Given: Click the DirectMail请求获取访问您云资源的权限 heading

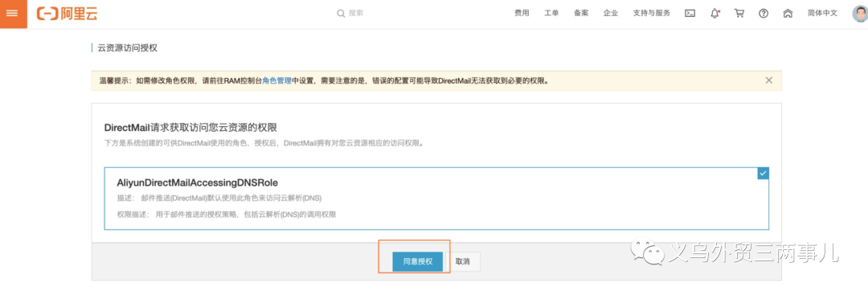Looking at the screenshot, I should pos(190,128).
